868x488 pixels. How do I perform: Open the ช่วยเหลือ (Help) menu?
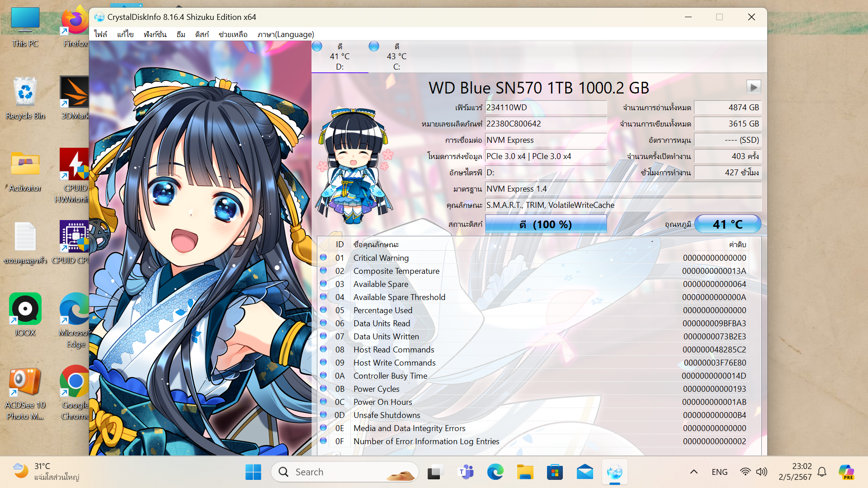(233, 34)
